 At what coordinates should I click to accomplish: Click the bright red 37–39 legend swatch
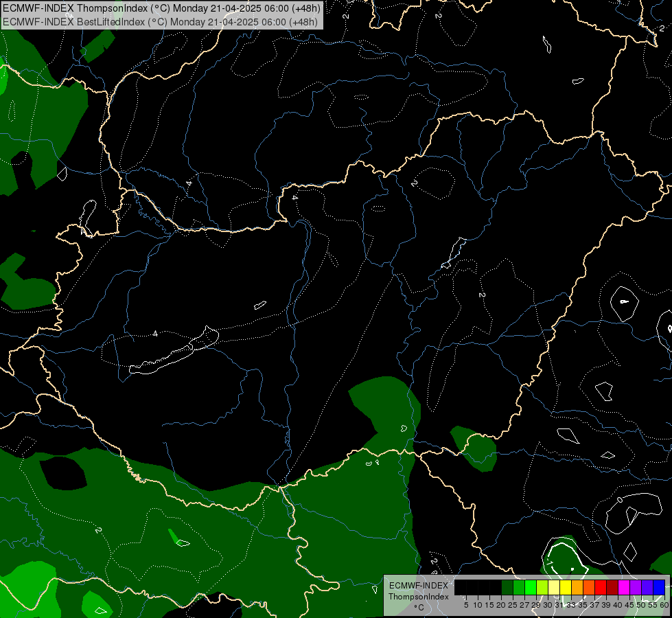(601, 587)
